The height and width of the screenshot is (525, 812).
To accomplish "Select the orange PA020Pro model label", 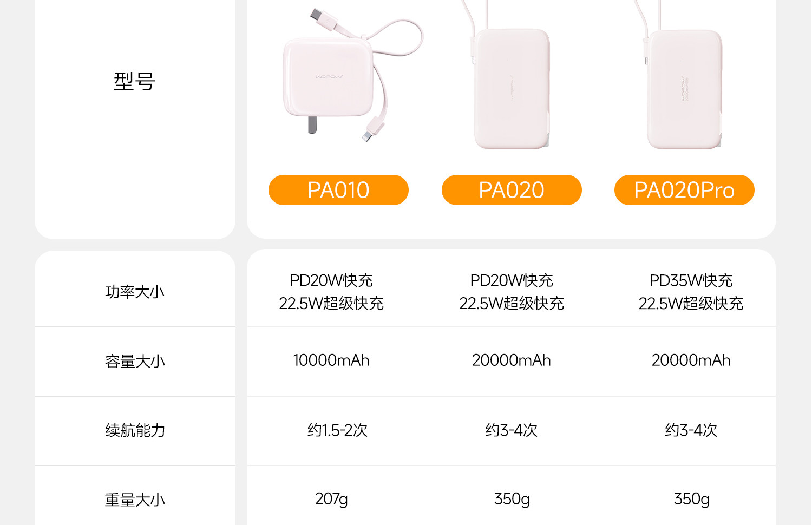I will pyautogui.click(x=684, y=190).
